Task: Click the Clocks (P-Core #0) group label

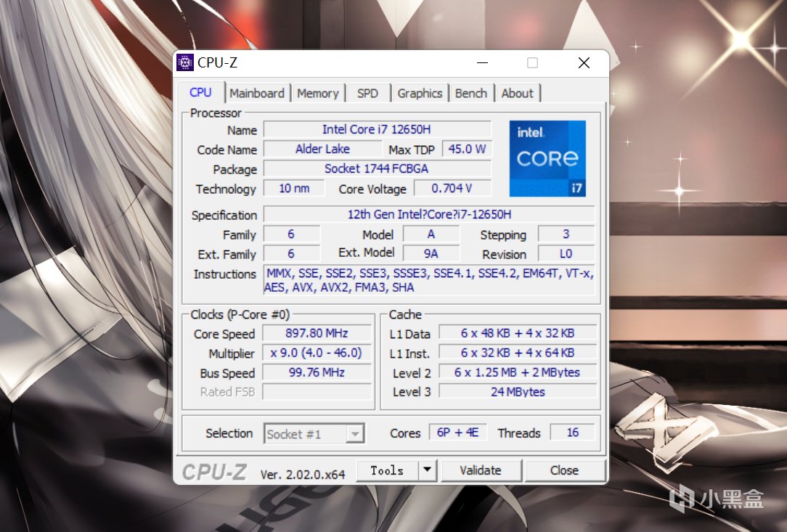Action: point(240,315)
